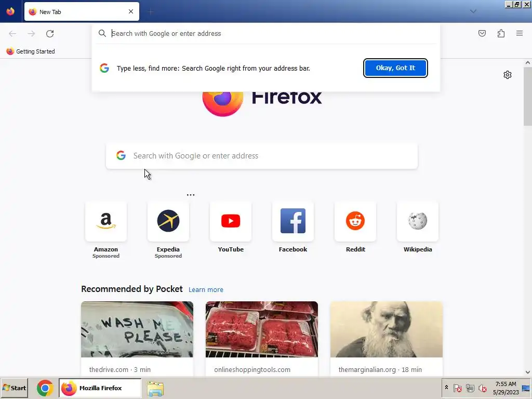Click the show desktop icon in tray

tap(526, 388)
